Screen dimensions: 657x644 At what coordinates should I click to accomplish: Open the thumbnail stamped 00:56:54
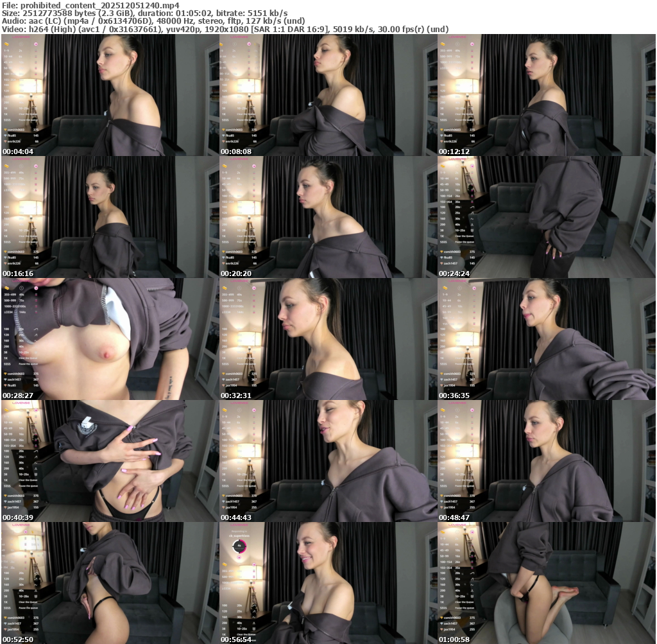[x=328, y=583]
